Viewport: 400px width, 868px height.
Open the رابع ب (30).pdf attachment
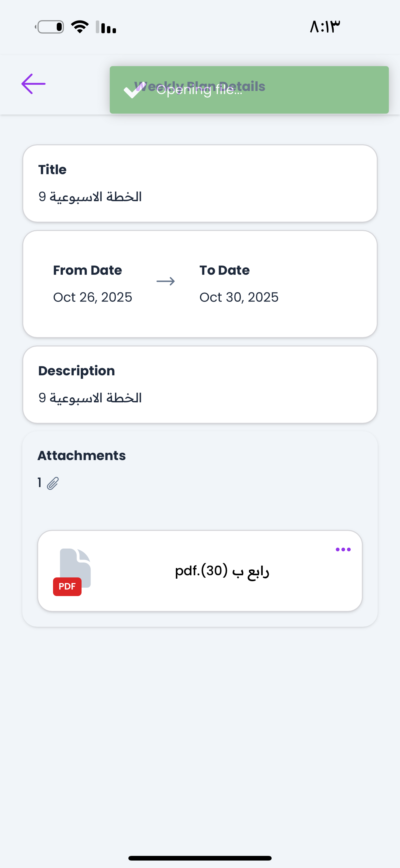pos(221,571)
